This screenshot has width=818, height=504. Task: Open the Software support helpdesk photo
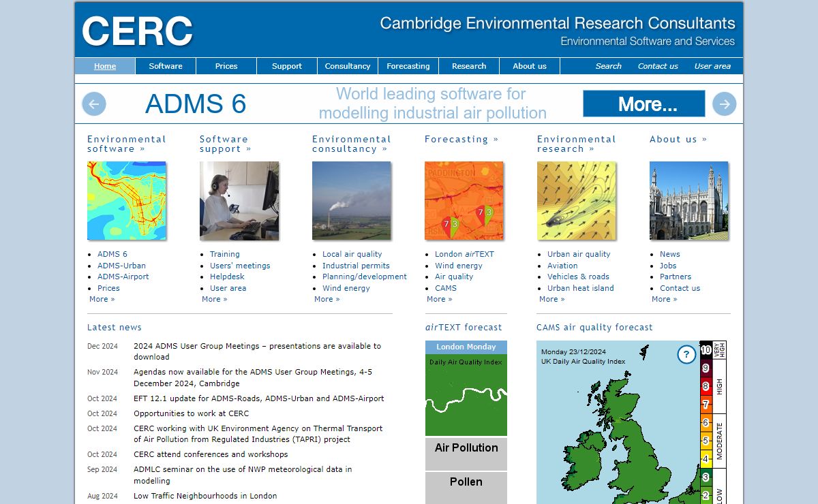coord(239,200)
